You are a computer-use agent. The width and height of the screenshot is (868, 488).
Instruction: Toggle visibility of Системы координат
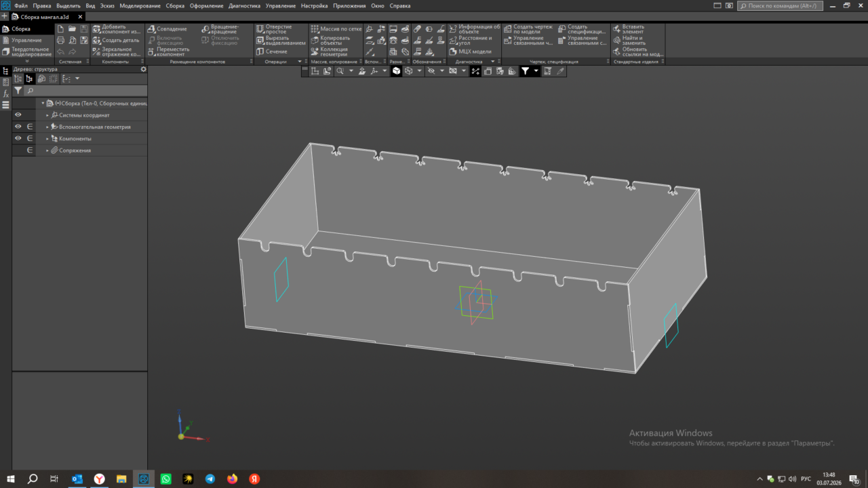tap(18, 115)
